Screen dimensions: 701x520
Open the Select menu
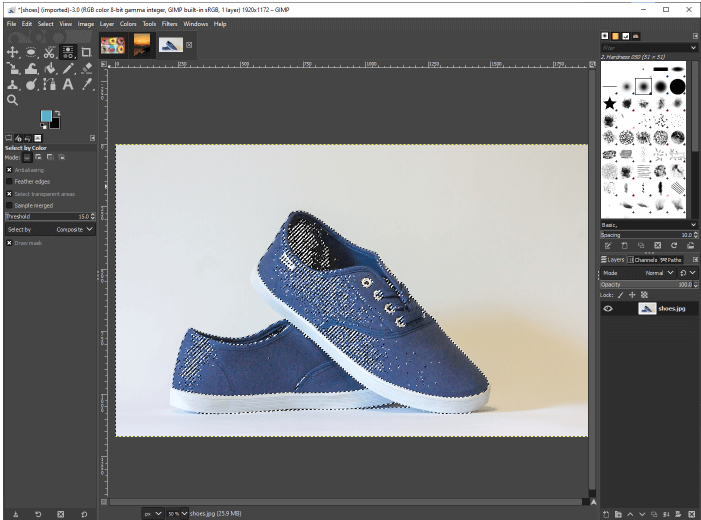pyautogui.click(x=46, y=24)
